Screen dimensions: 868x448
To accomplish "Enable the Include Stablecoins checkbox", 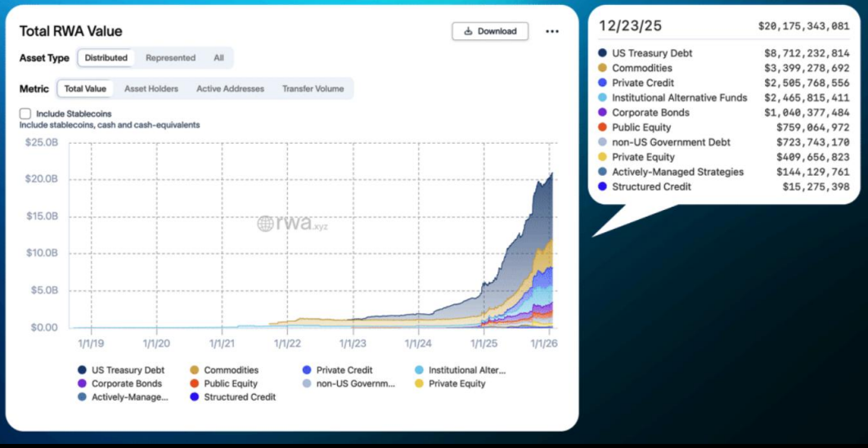I will click(x=25, y=114).
